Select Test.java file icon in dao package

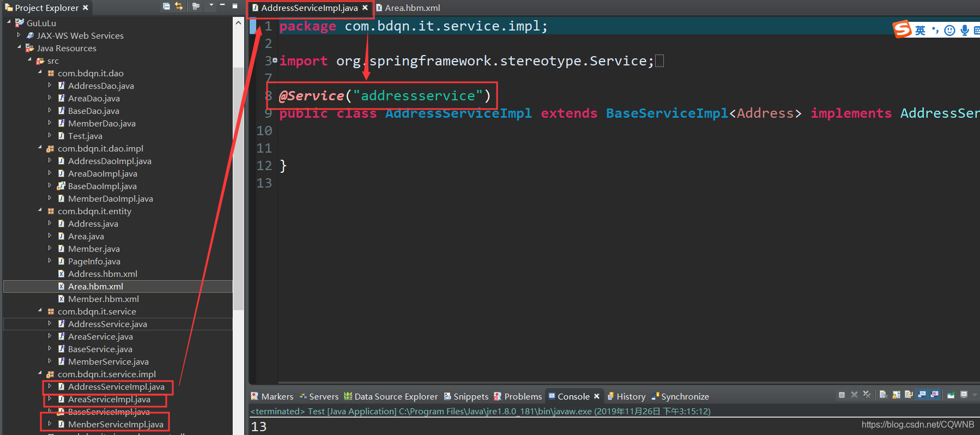pyautogui.click(x=61, y=136)
